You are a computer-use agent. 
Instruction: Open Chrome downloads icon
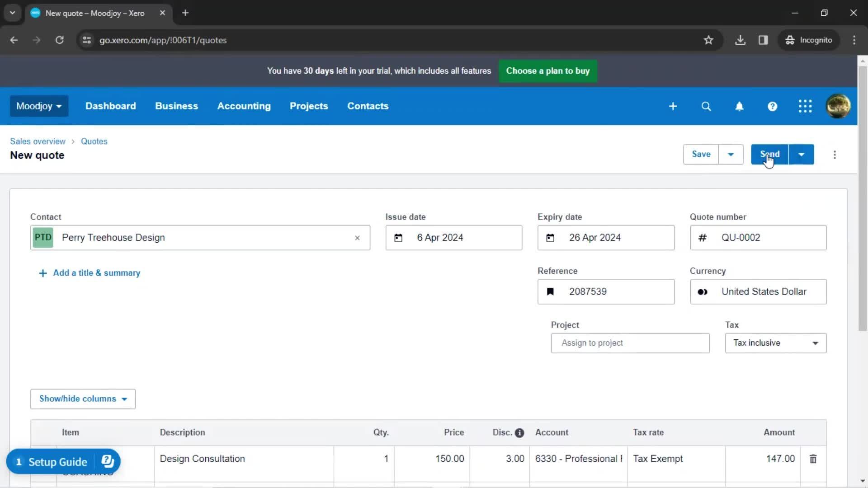click(740, 40)
